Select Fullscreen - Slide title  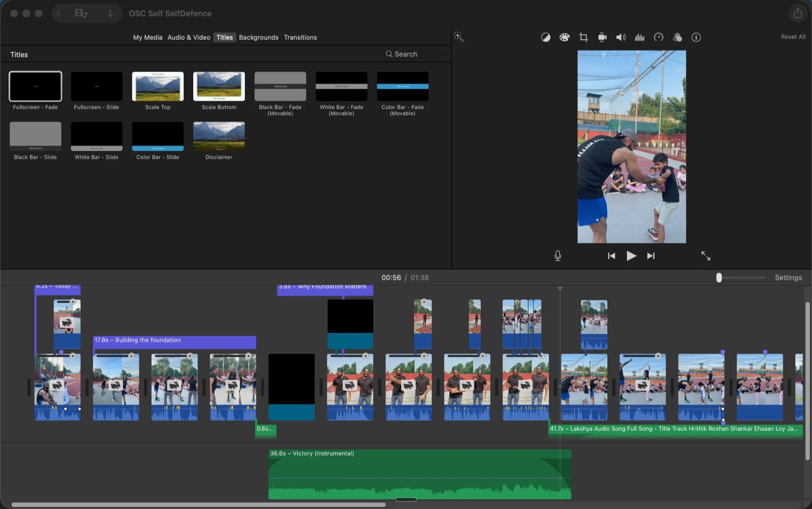point(97,91)
